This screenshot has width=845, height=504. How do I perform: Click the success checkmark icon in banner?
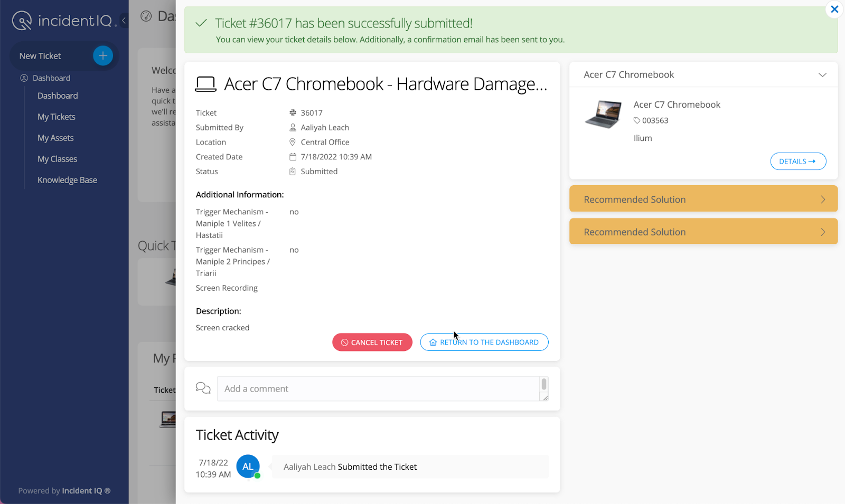[201, 23]
